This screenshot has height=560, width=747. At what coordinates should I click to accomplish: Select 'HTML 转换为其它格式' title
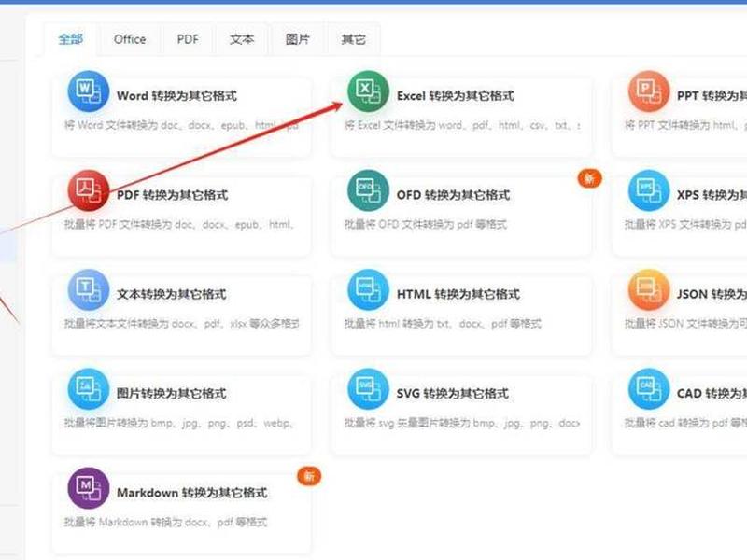click(458, 294)
